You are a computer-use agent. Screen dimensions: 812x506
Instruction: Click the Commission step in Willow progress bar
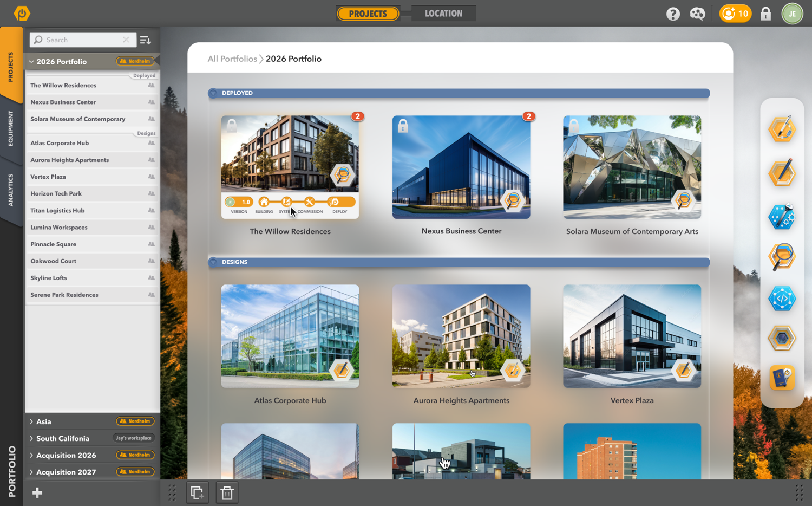[x=309, y=203]
